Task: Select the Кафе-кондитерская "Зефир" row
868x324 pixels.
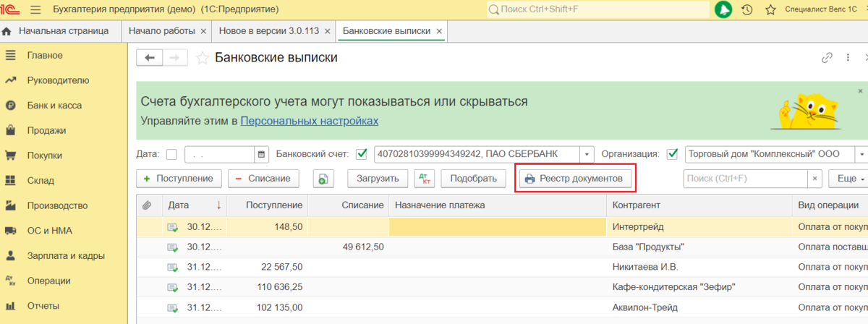Action: click(502, 287)
